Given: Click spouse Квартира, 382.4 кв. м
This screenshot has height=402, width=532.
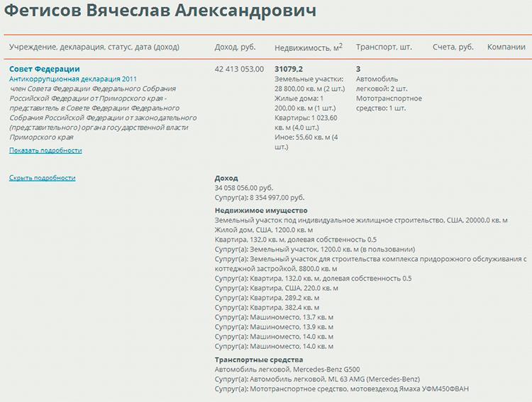Looking at the screenshot, I should pos(267,308).
